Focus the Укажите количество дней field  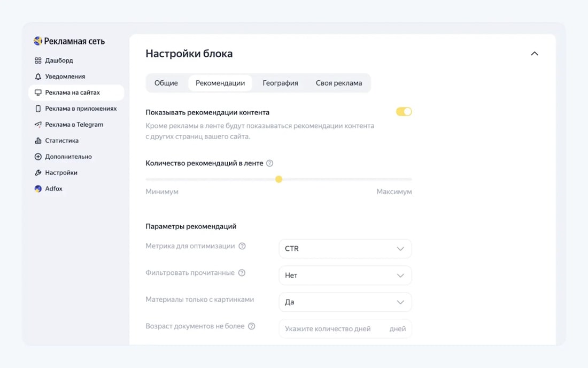[345, 328]
